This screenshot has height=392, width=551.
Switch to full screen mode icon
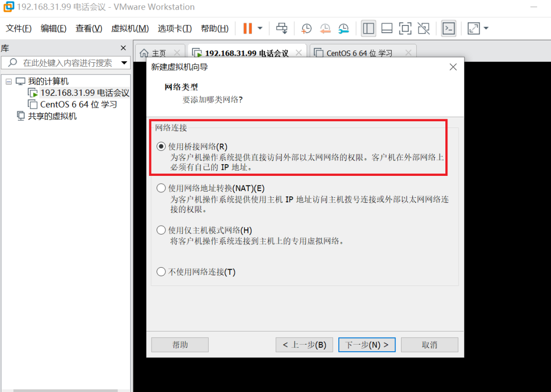[405, 29]
